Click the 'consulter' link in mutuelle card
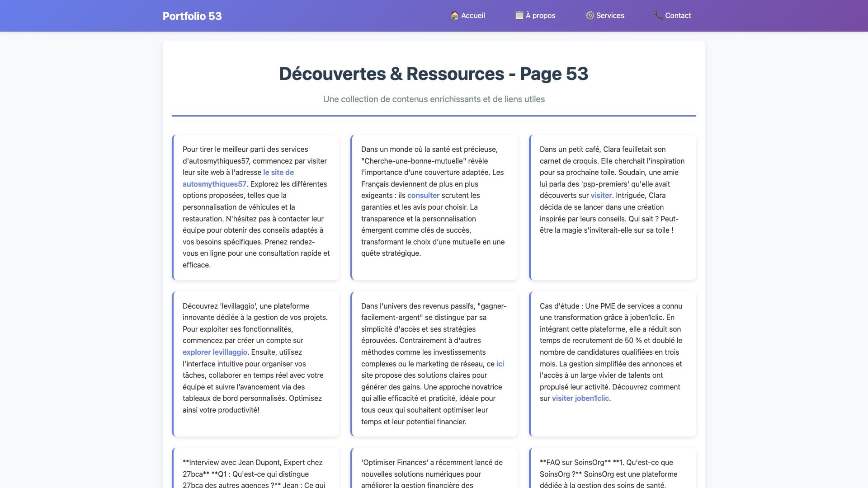This screenshot has height=488, width=868. 423,196
